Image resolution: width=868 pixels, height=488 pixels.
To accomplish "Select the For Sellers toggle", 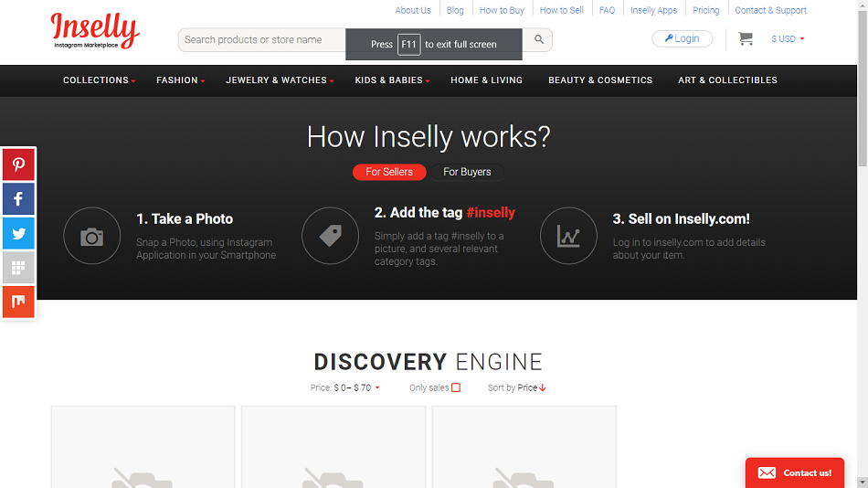I will [389, 172].
